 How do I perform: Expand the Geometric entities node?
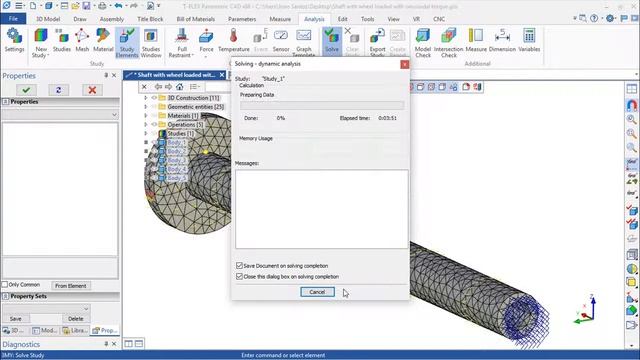[146, 107]
